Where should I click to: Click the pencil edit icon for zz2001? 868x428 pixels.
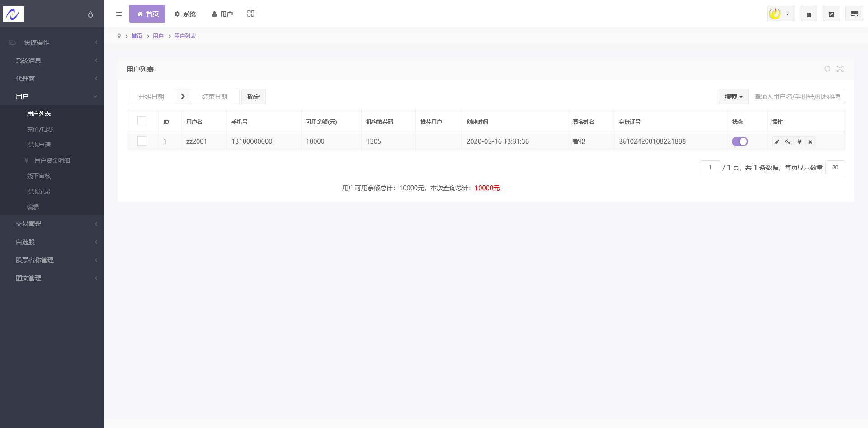pyautogui.click(x=777, y=142)
